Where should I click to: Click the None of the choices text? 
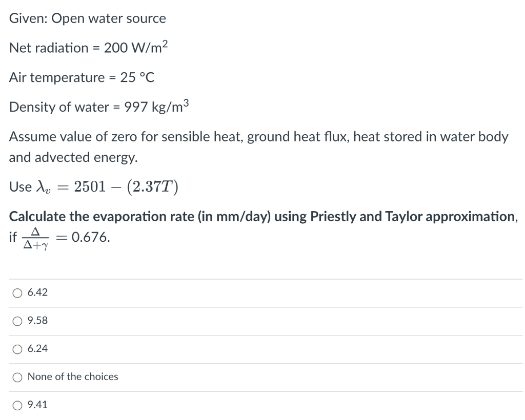[x=72, y=376]
